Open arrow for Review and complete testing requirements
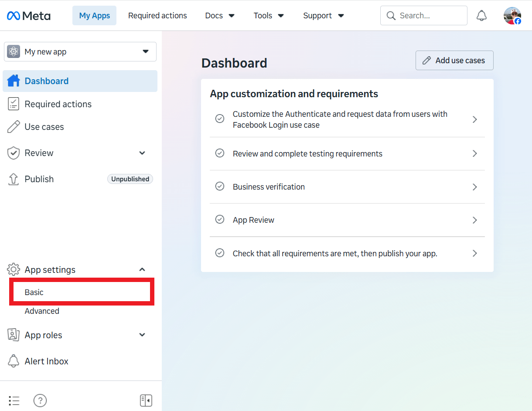The width and height of the screenshot is (532, 411). (x=475, y=153)
